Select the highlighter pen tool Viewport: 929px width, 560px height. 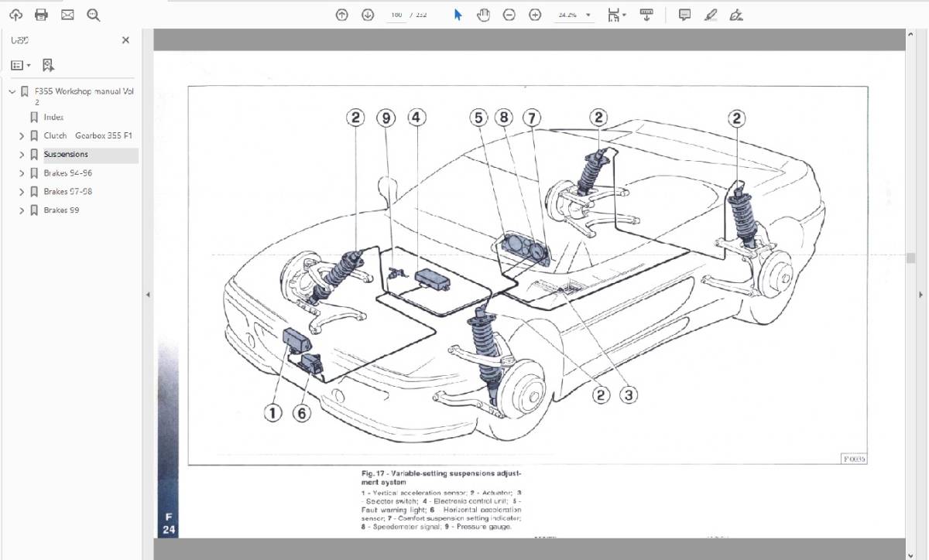pyautogui.click(x=710, y=15)
